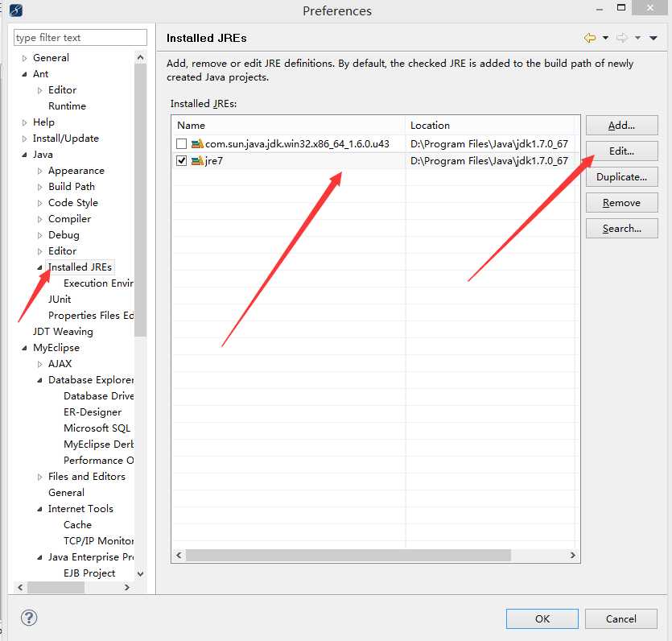Open Properties Files Editor item

(91, 316)
